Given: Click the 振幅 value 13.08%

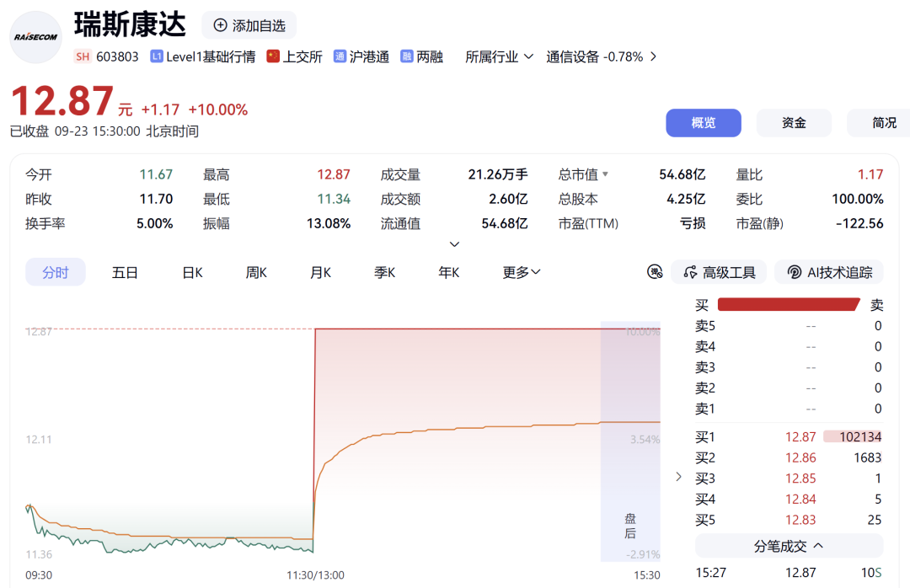Looking at the screenshot, I should (x=329, y=223).
